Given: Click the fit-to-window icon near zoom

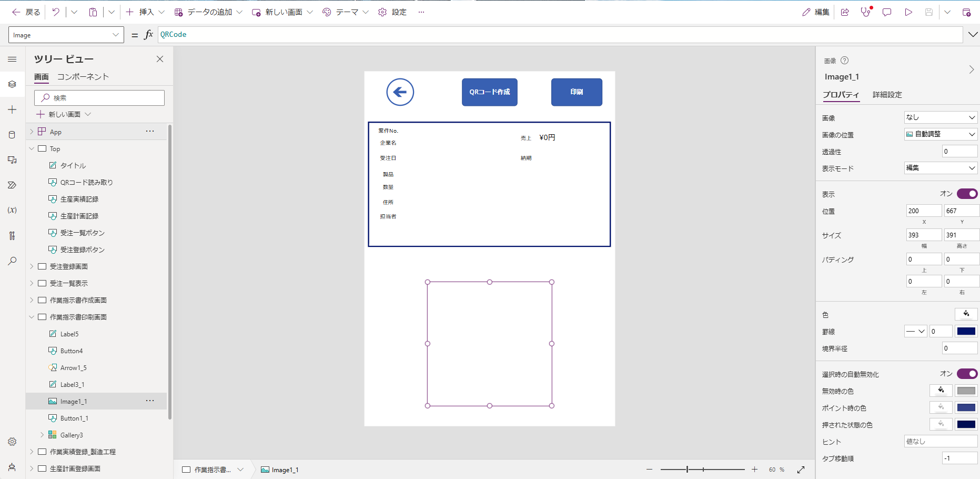Looking at the screenshot, I should [x=801, y=470].
